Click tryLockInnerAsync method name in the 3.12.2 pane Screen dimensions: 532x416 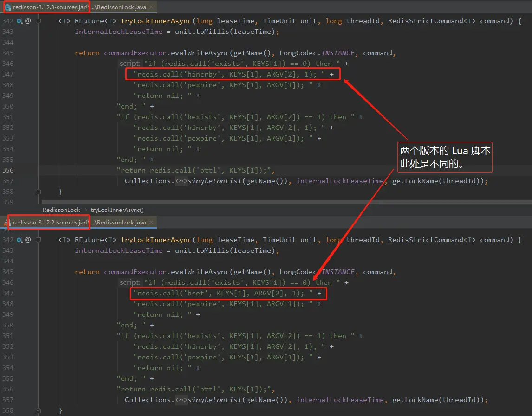156,240
